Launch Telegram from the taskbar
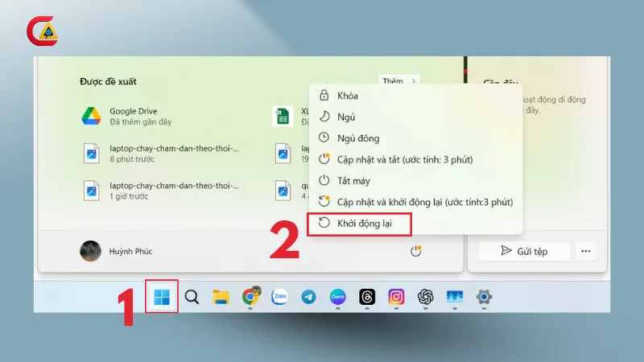The height and width of the screenshot is (362, 644). (x=308, y=297)
